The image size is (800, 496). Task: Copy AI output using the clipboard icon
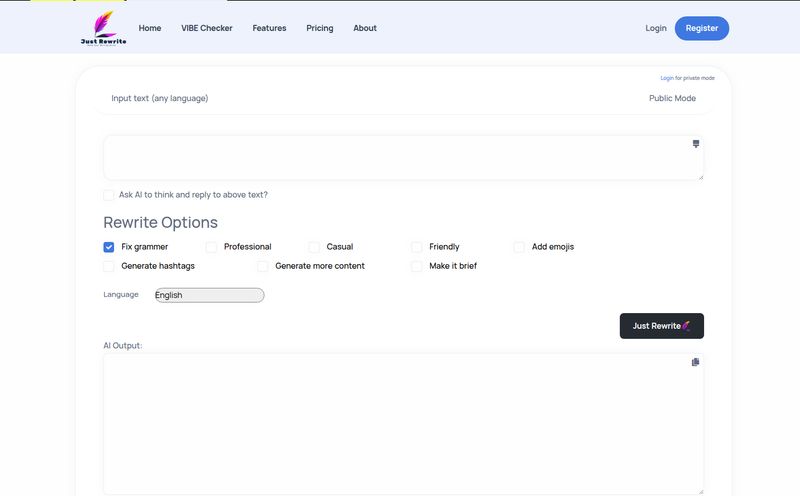[696, 362]
